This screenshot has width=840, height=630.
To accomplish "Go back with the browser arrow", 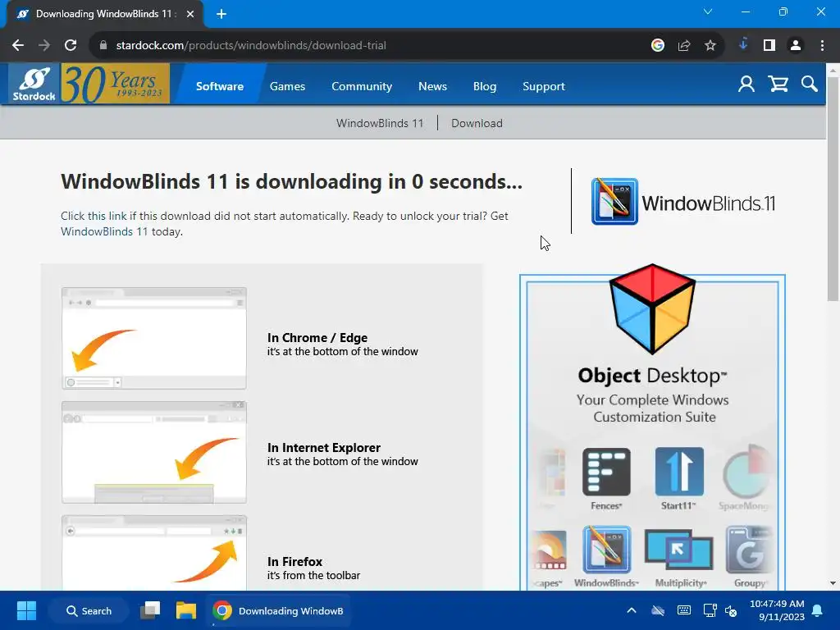I will [x=18, y=46].
